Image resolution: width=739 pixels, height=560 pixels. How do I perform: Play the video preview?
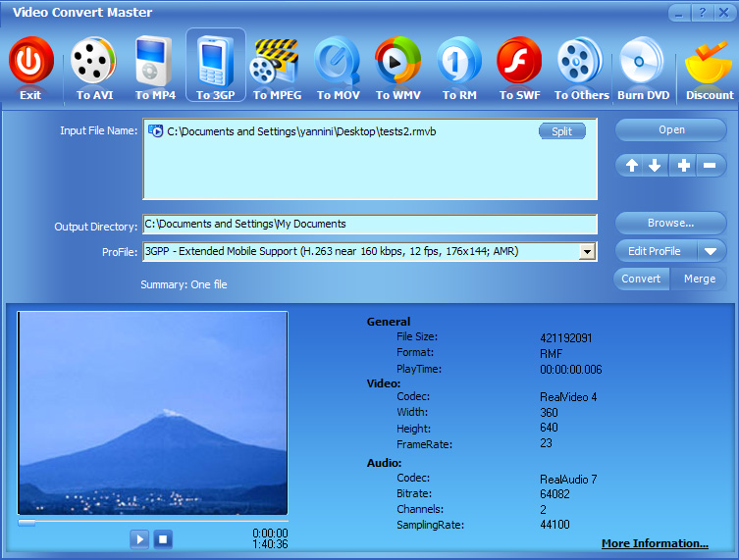point(139,538)
